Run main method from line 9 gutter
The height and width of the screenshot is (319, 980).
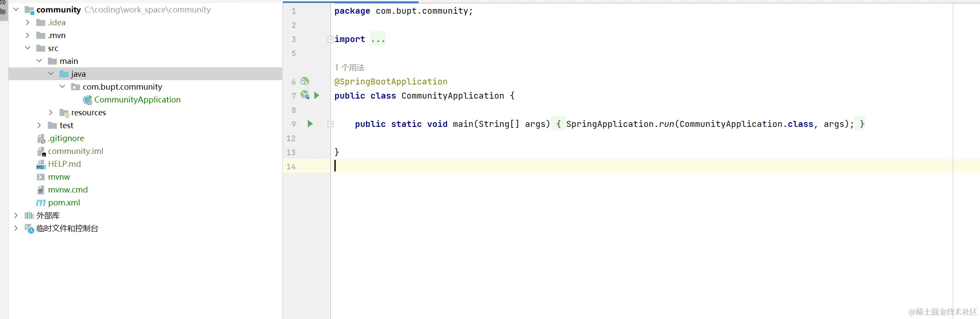click(x=310, y=123)
